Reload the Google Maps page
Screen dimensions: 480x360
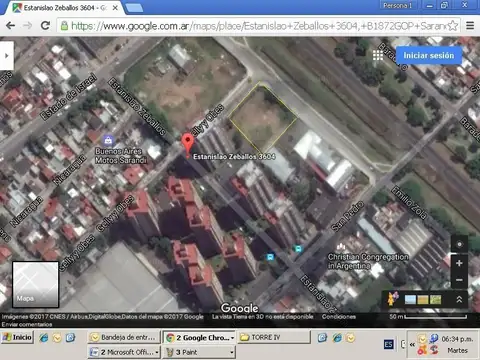[x=45, y=26]
